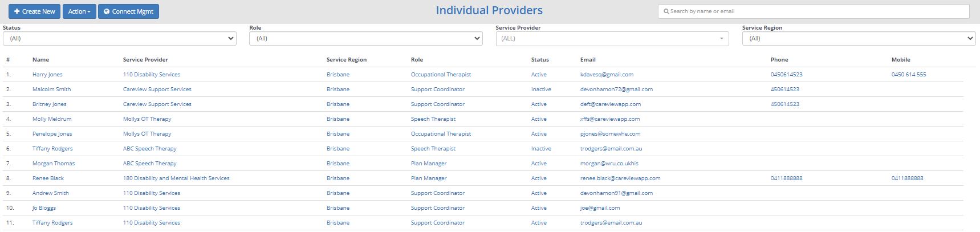980x232 pixels.
Task: Open Morgan Thomas provider record
Action: coord(54,164)
